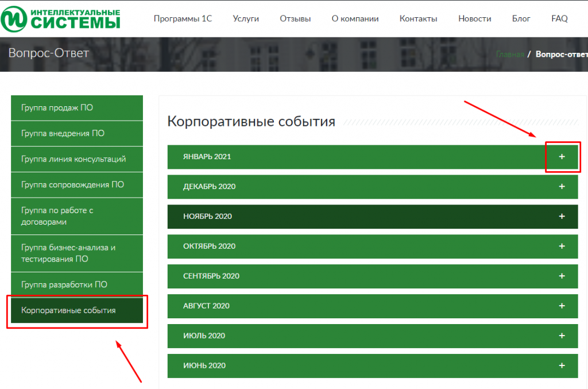Select Группа продаж ПО in the sidebar
This screenshot has height=389, width=588.
(76, 107)
